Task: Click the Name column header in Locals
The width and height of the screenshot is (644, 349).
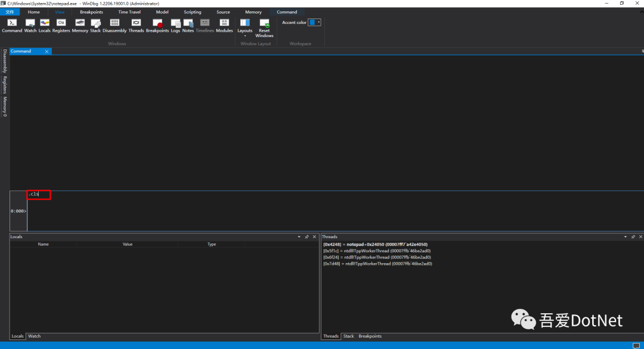Action: [x=43, y=244]
